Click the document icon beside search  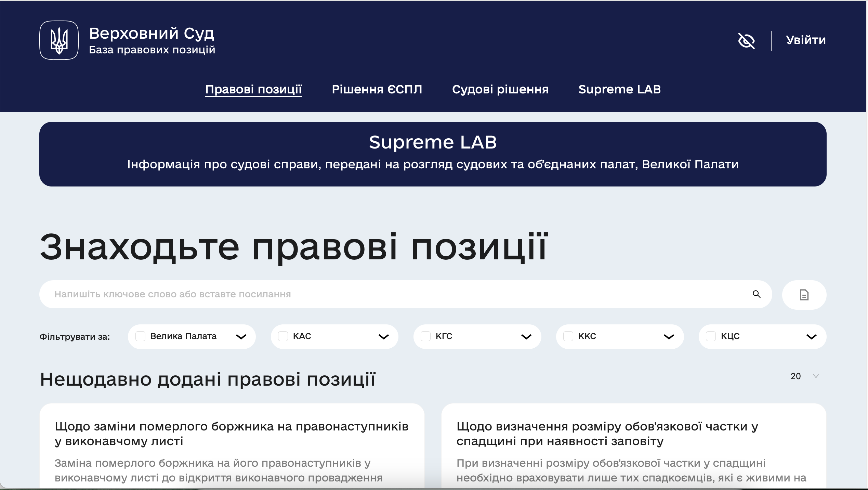[804, 295]
